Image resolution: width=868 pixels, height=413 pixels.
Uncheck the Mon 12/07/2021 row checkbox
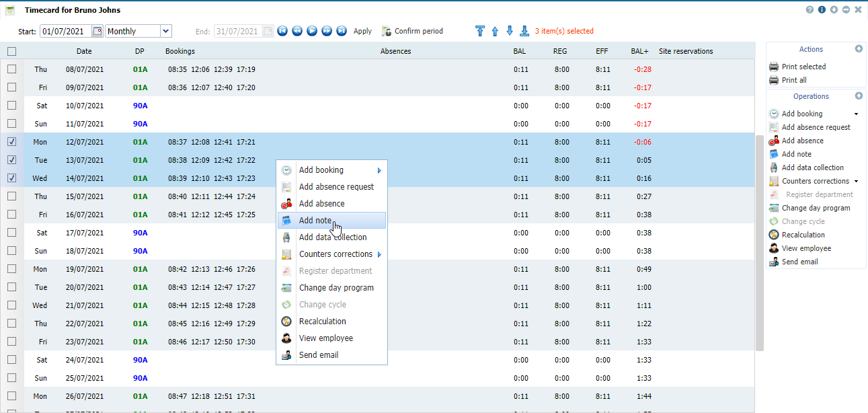[11, 142]
